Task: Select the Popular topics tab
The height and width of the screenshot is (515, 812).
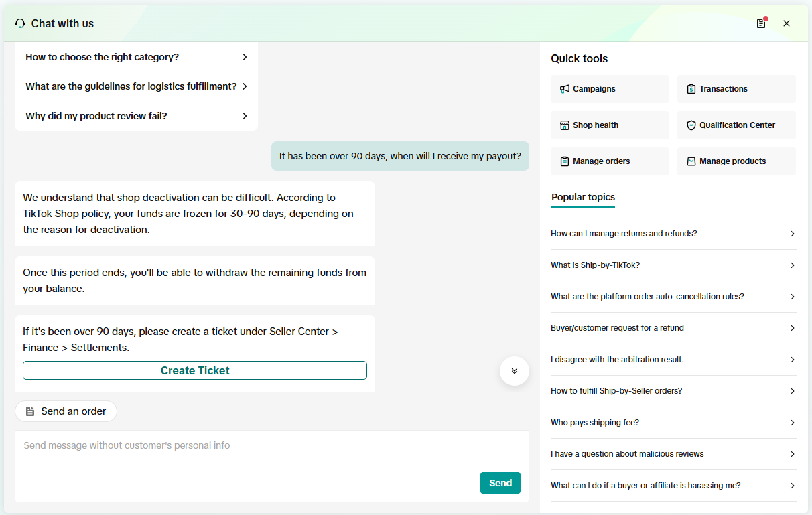Action: point(583,197)
